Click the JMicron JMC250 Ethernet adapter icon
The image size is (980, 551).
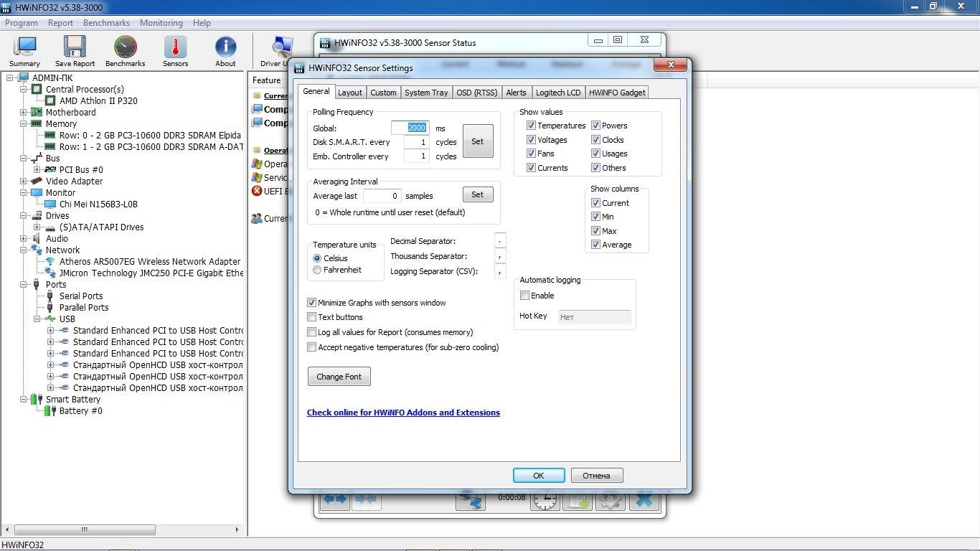50,273
